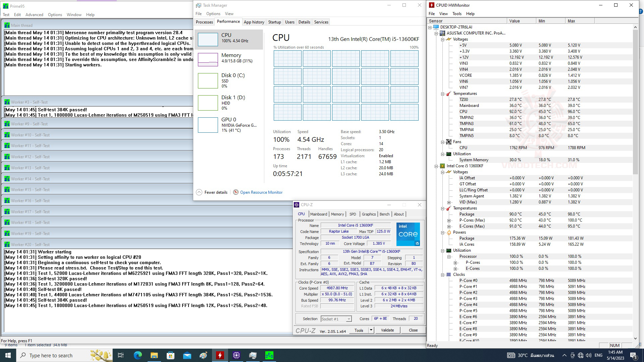Collapse the Intel Core i5 13600KF node
This screenshot has width=644, height=362.
point(436,166)
